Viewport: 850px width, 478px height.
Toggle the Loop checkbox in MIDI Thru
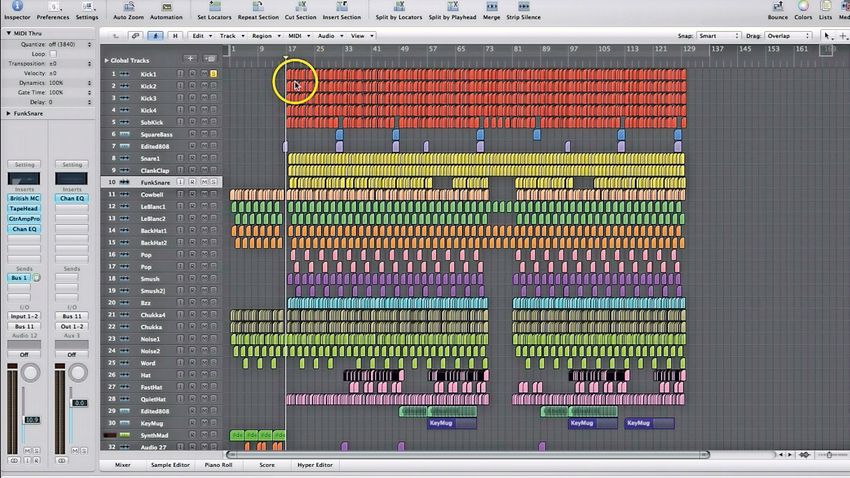tap(53, 54)
